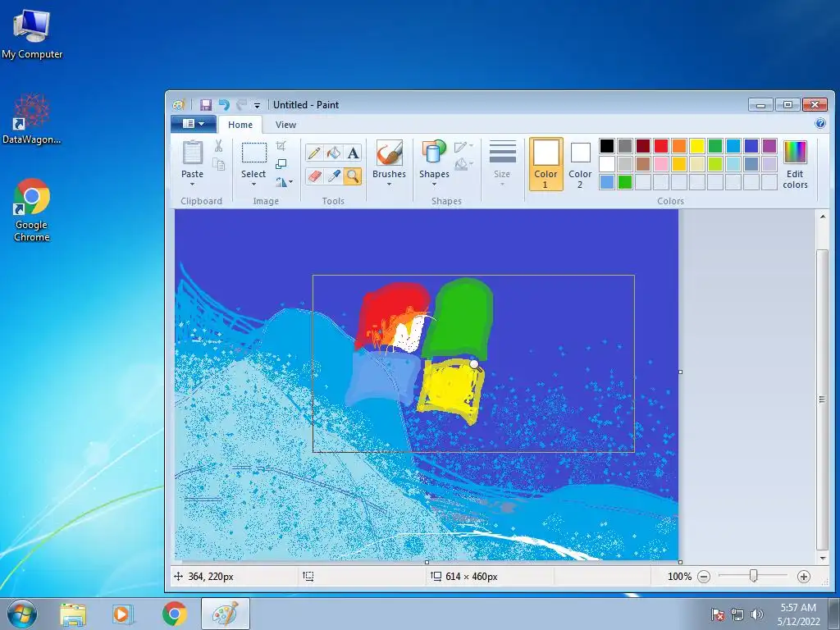The image size is (840, 630).
Task: Click the Edit colors rainbow icon
Action: point(795,153)
